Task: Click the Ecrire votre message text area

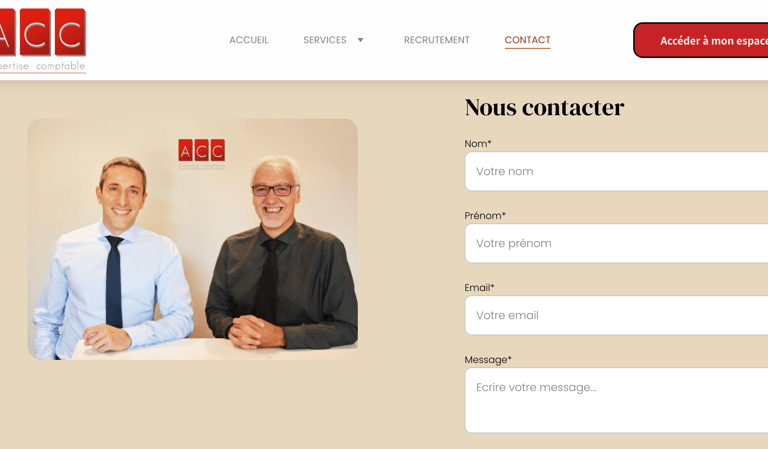Action: 616,401
